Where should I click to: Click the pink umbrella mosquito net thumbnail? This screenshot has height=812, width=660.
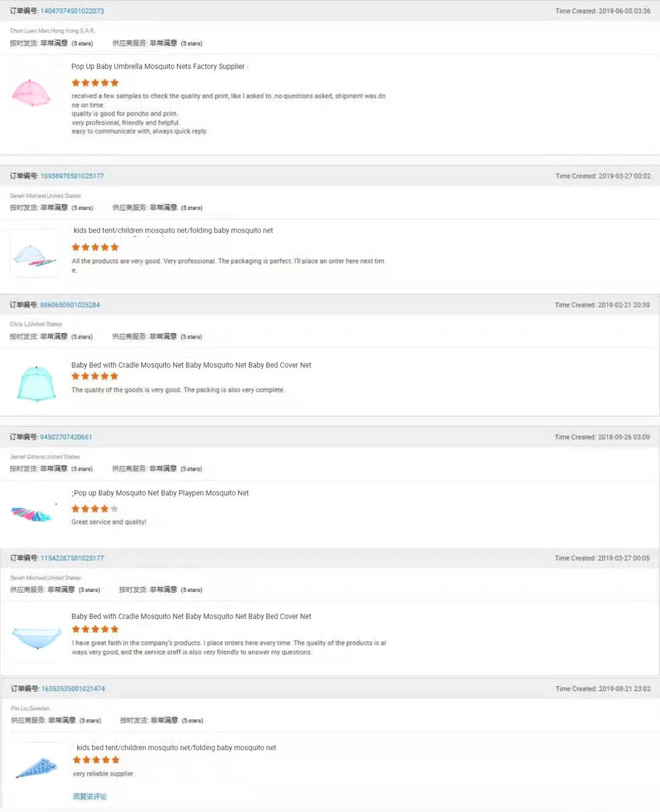[32, 95]
